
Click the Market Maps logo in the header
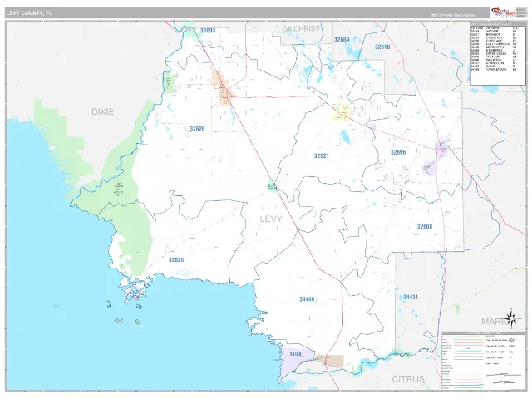pyautogui.click(x=503, y=12)
